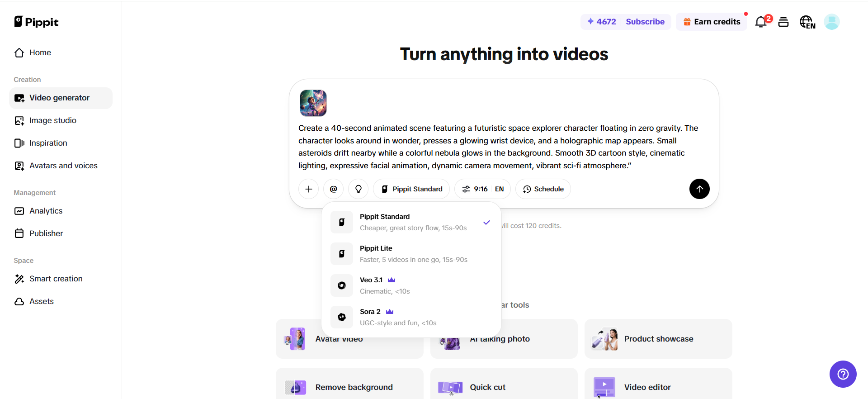Click the Veo 3.1 model icon

(342, 285)
